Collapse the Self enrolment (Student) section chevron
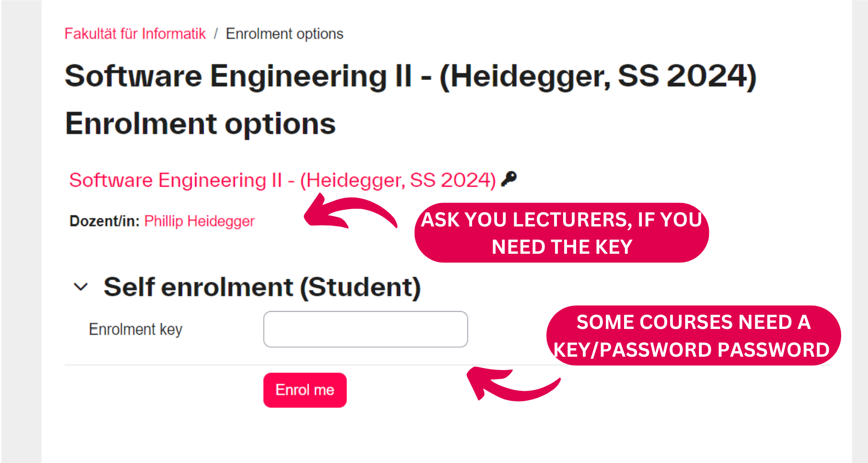Screen dimensions: 868x463 [81, 287]
